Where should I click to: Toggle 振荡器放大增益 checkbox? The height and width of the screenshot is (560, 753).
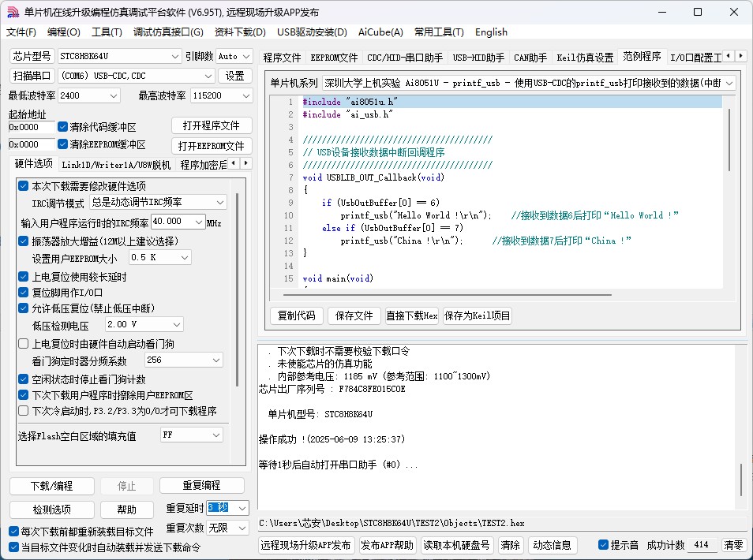23,241
